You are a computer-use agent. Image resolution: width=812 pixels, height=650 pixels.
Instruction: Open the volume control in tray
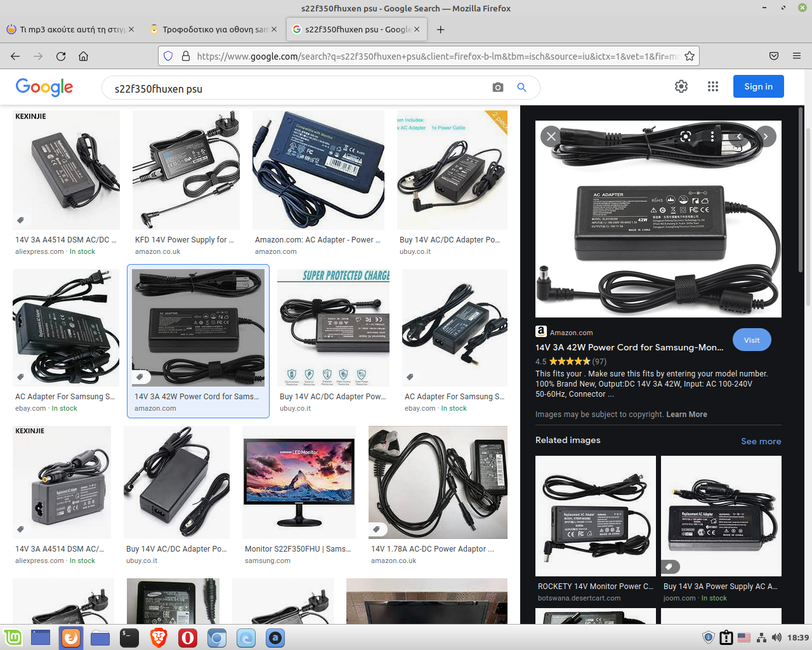tap(776, 637)
